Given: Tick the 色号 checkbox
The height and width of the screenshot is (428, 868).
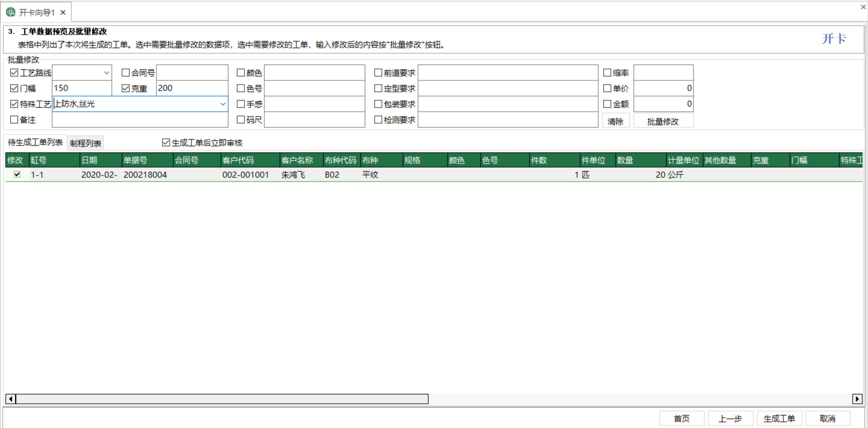Looking at the screenshot, I should [241, 88].
